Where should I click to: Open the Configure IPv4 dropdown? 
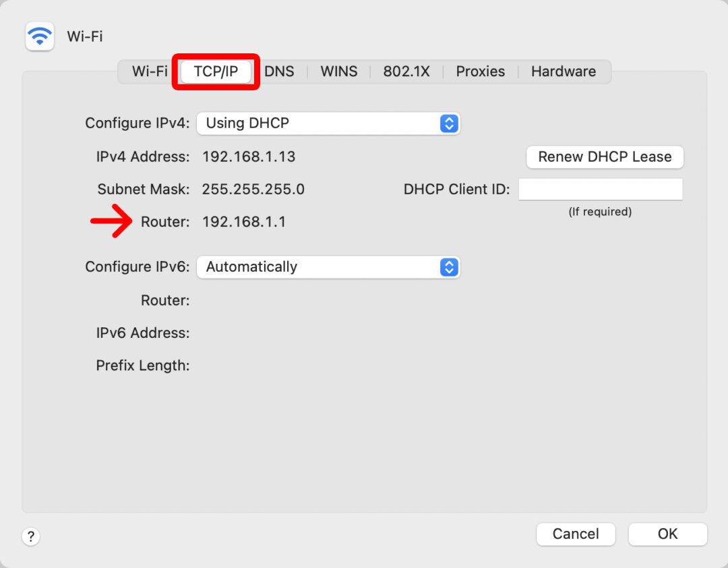tap(328, 123)
